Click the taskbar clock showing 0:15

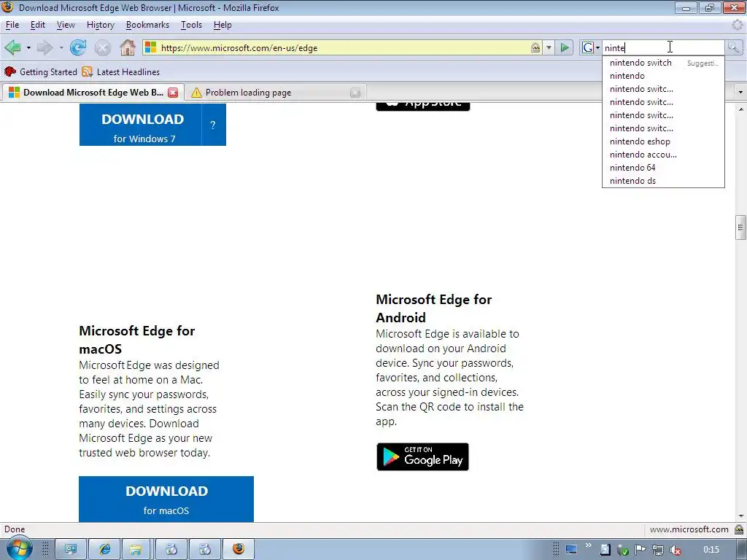(711, 550)
